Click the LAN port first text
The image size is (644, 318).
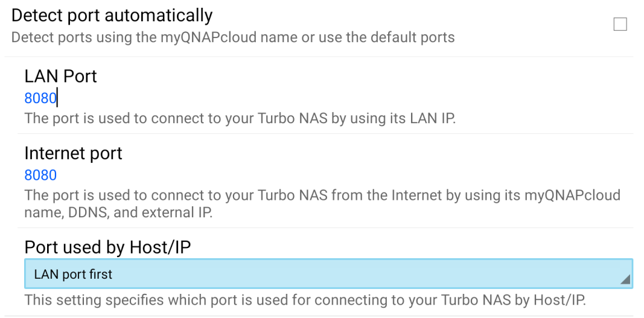73,275
